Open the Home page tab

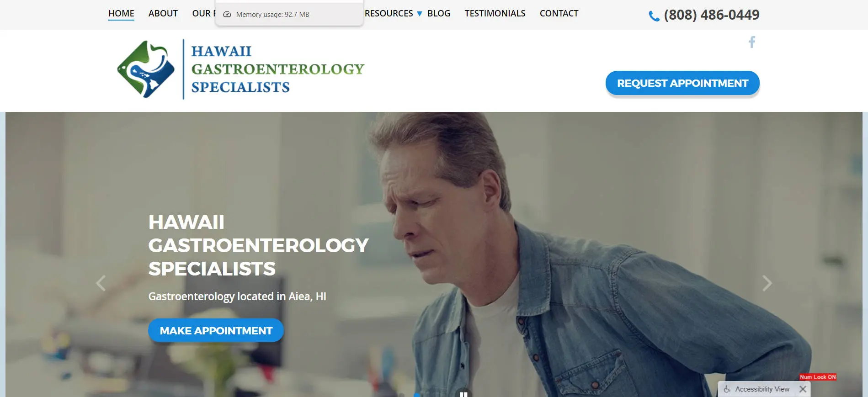pos(121,14)
